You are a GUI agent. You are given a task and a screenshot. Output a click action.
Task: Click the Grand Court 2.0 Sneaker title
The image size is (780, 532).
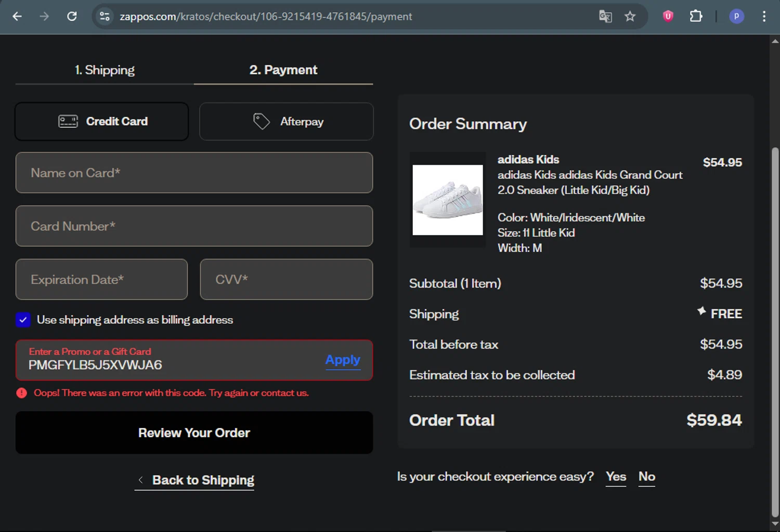[590, 183]
